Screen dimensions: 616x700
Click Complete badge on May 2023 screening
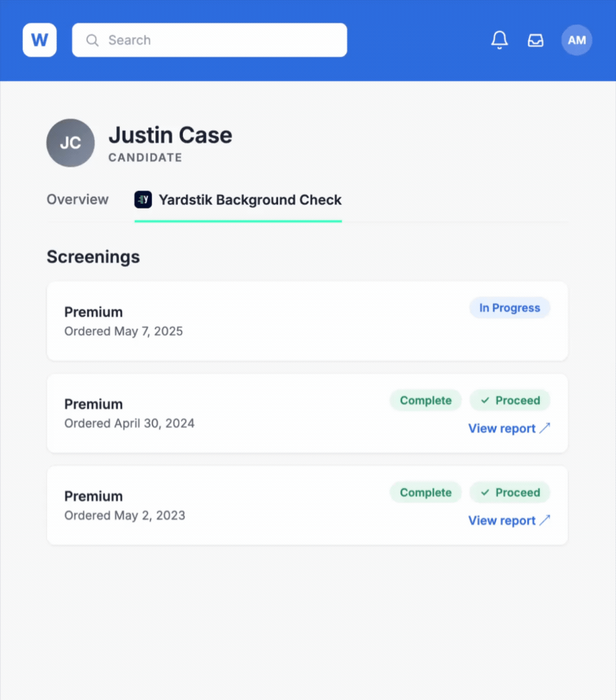coord(426,493)
